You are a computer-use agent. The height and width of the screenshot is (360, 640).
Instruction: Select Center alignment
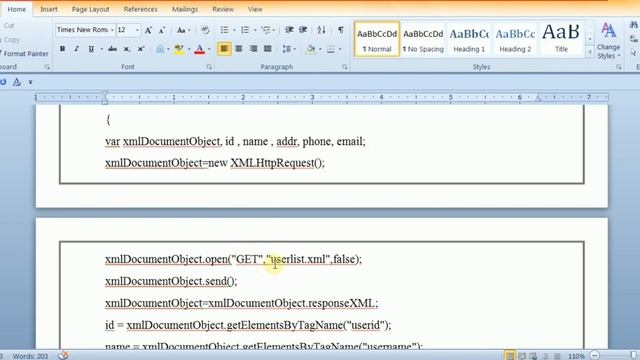pos(239,49)
